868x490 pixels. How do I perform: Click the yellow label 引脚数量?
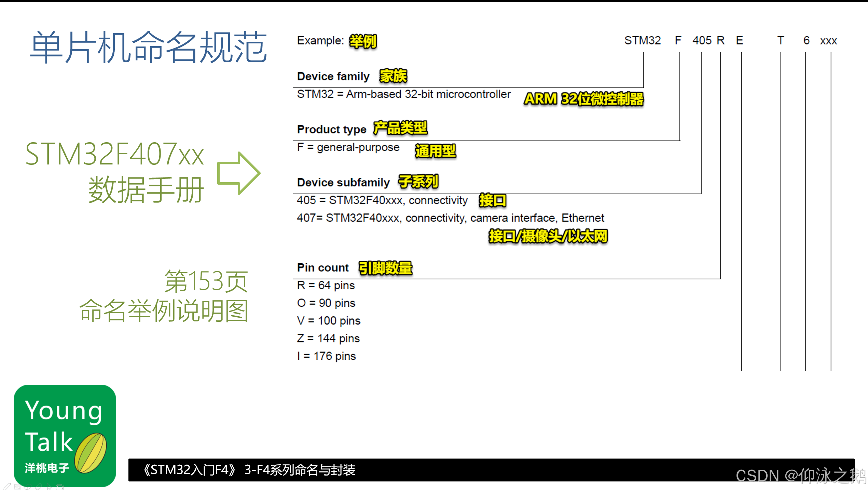point(385,268)
